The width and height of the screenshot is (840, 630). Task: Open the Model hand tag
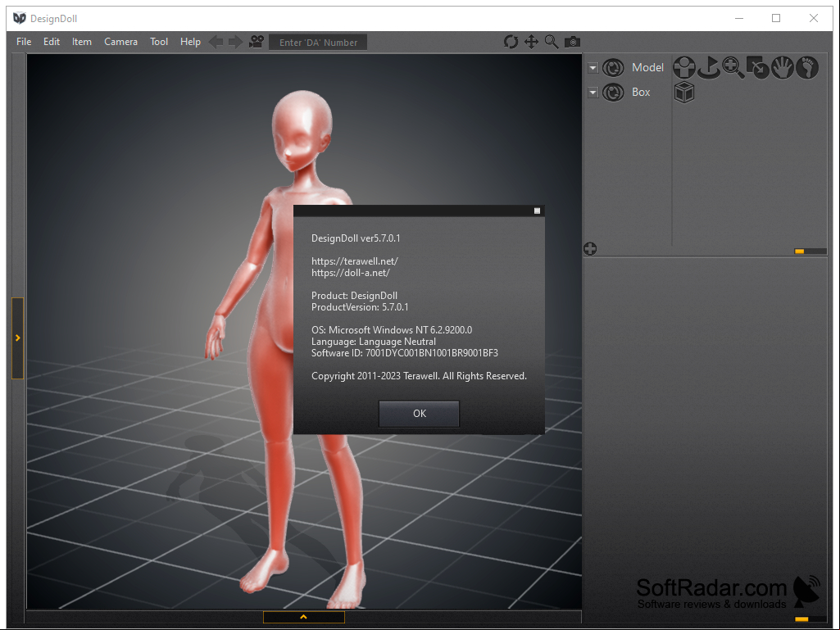click(782, 67)
